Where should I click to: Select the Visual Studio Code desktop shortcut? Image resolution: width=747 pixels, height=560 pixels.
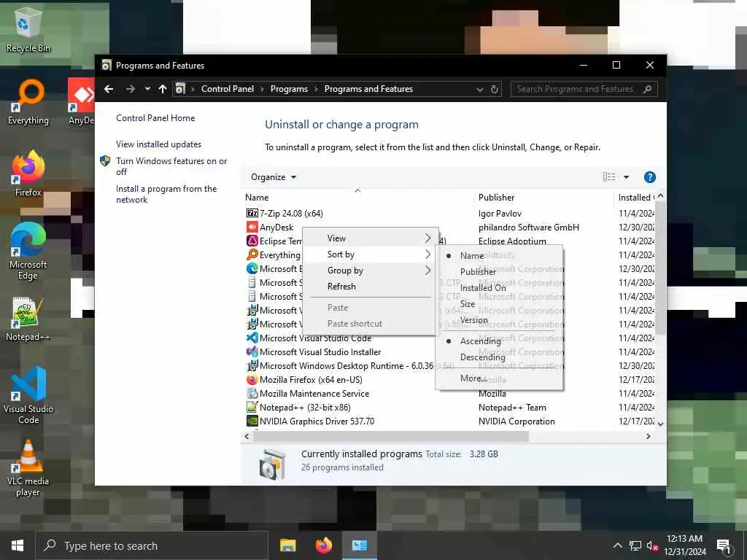[x=28, y=395]
